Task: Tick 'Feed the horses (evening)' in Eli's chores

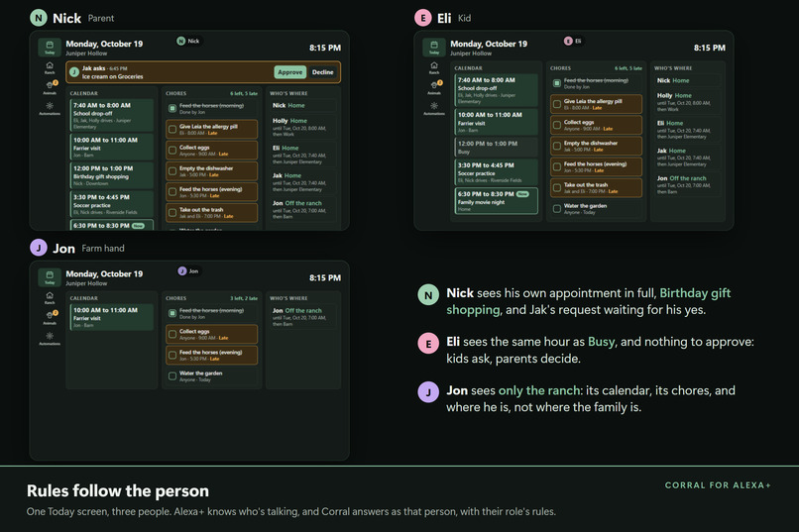Action: [557, 167]
